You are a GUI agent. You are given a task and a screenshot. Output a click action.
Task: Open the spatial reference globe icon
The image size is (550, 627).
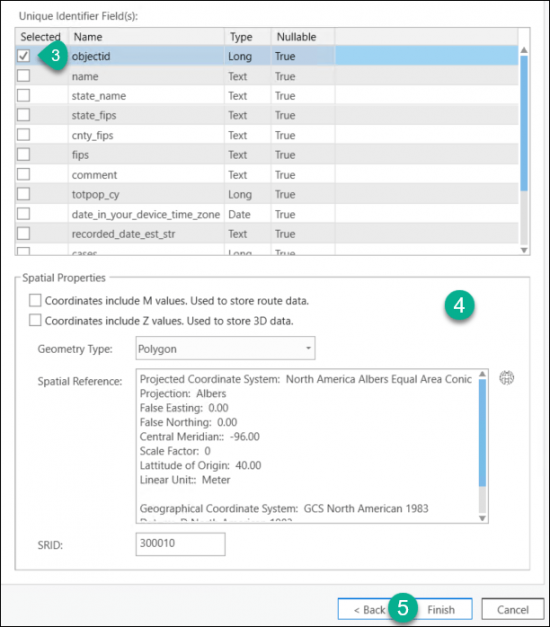pos(506,377)
